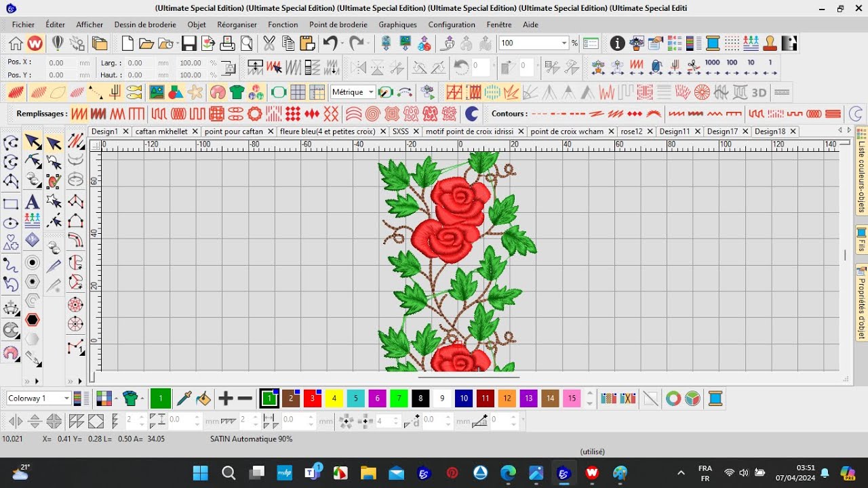Open File Explorer from taskbar
This screenshot has width=868, height=488.
tap(368, 472)
